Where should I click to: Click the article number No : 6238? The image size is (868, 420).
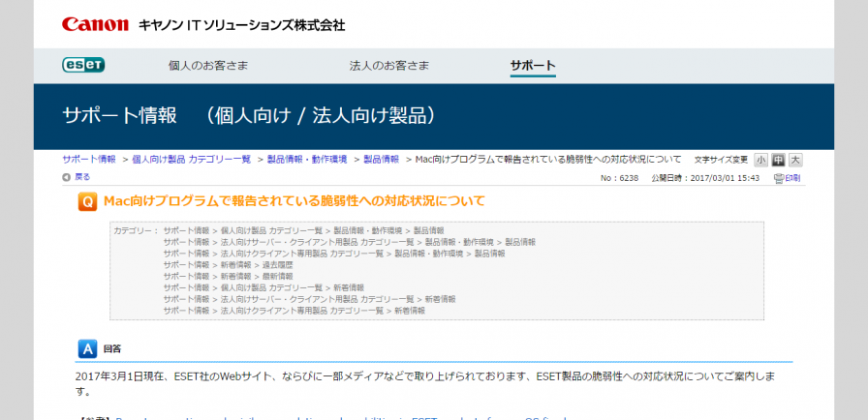[x=619, y=178]
